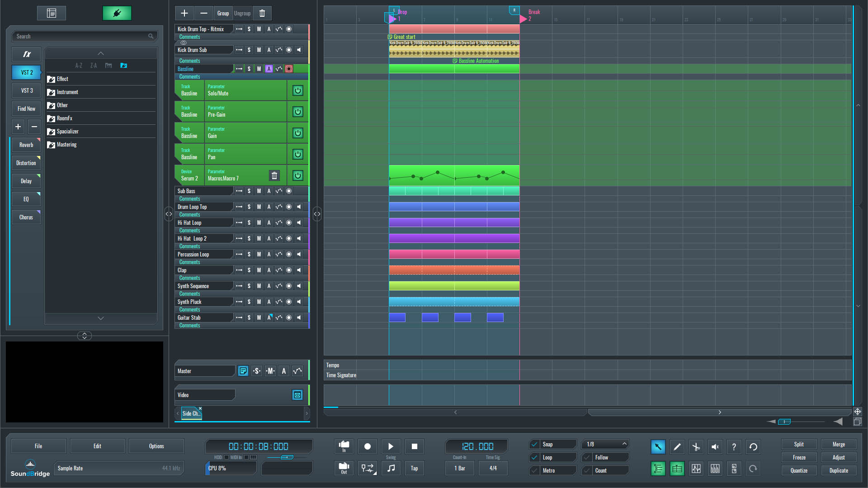Start playback with Play button
The width and height of the screenshot is (868, 488).
coord(391,446)
